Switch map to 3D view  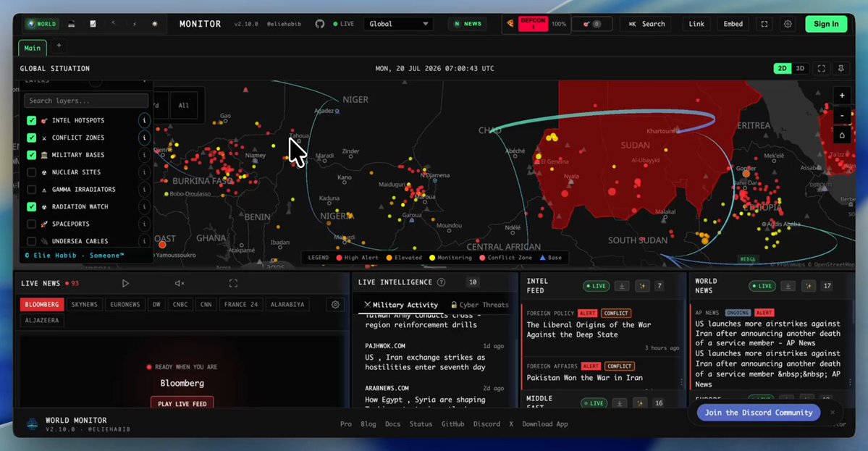[800, 69]
